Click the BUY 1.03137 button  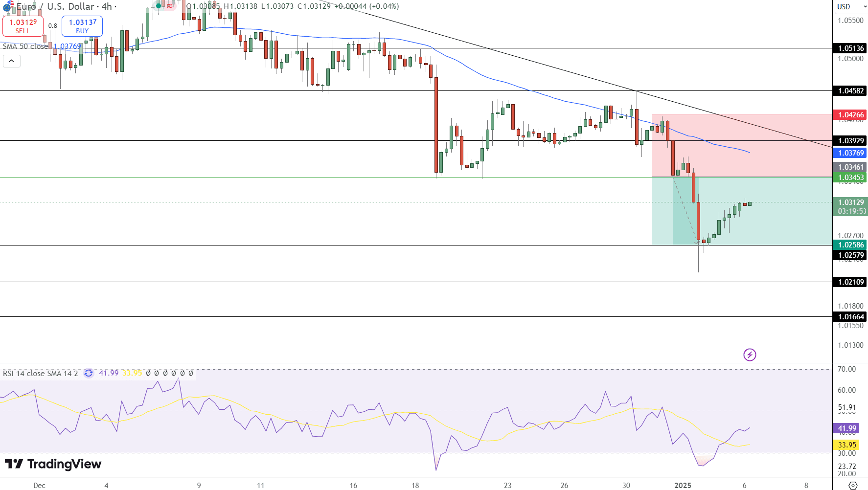tap(82, 26)
